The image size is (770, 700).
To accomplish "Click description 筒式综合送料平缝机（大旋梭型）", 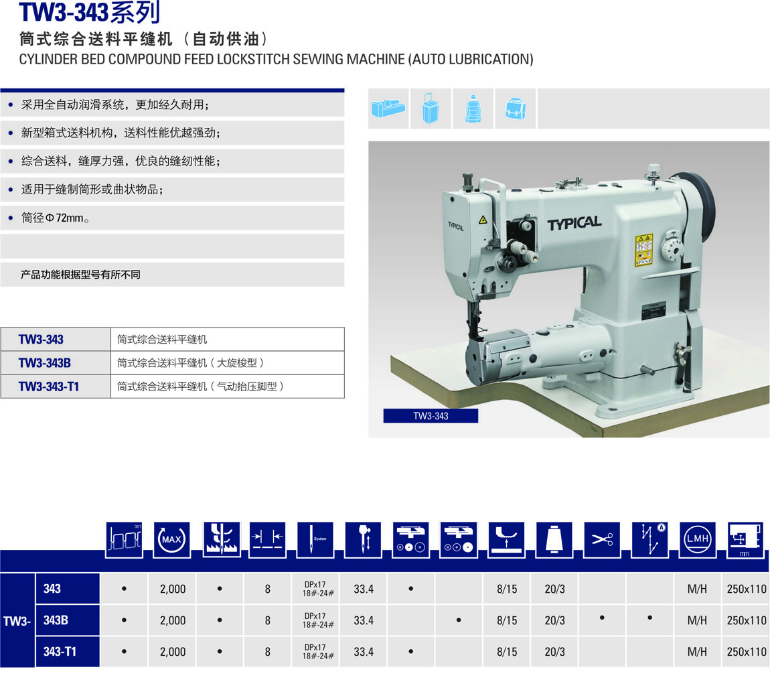I will coord(191,363).
